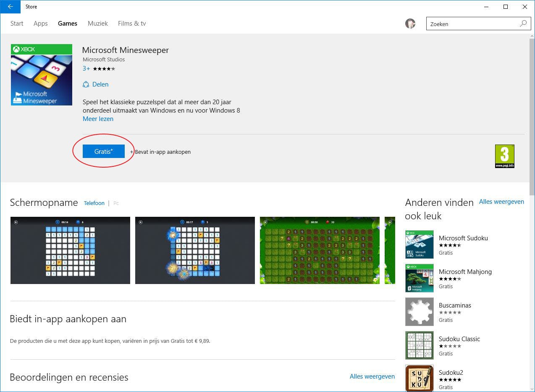Click the search magnifier icon
Screen dimensions: 535x392
[x=523, y=24]
